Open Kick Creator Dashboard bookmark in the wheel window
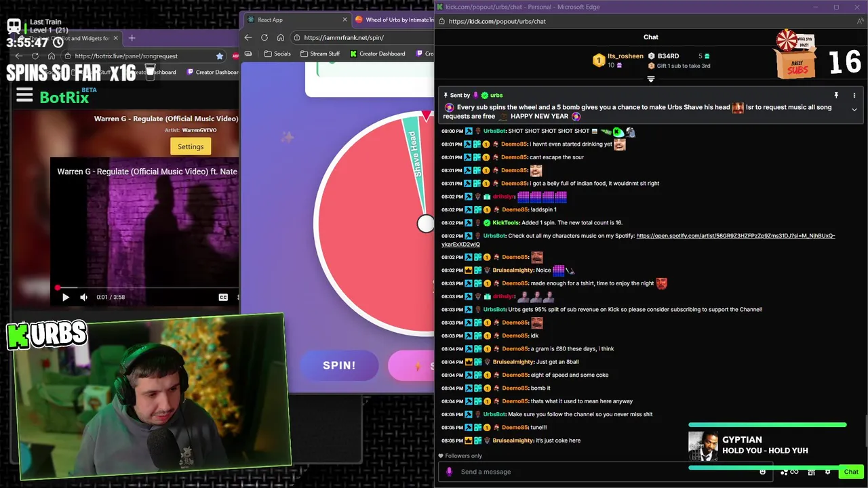The height and width of the screenshot is (488, 868). click(377, 54)
